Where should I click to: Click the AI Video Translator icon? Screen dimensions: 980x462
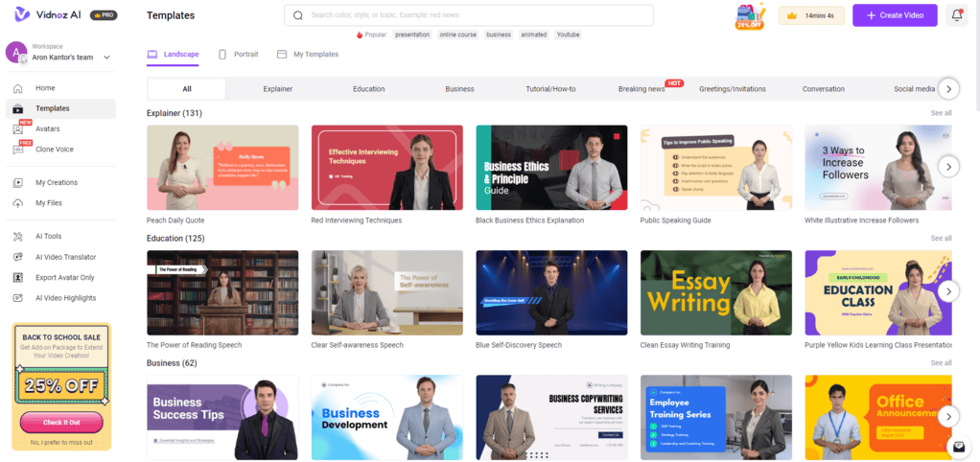pyautogui.click(x=18, y=257)
